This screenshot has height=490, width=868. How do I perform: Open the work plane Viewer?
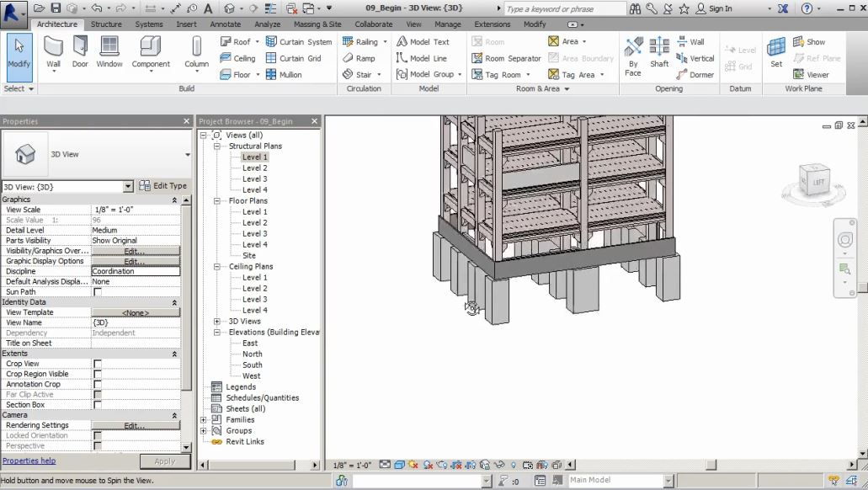[811, 74]
